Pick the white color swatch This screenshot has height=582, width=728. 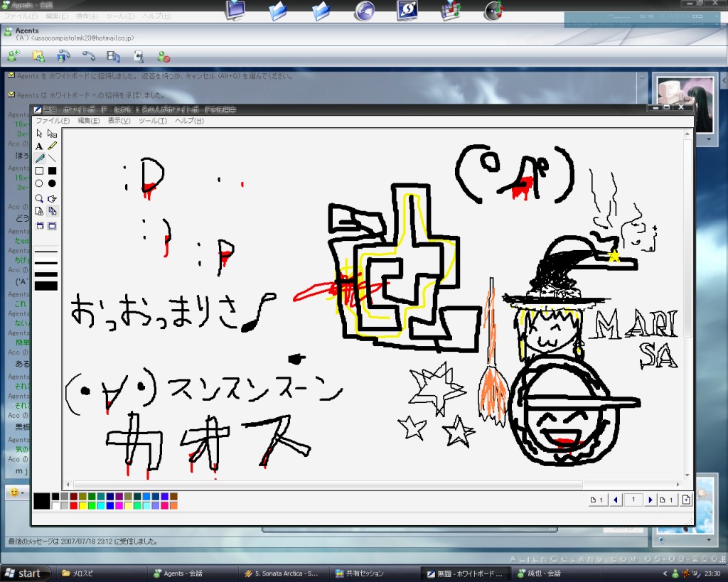55,505
